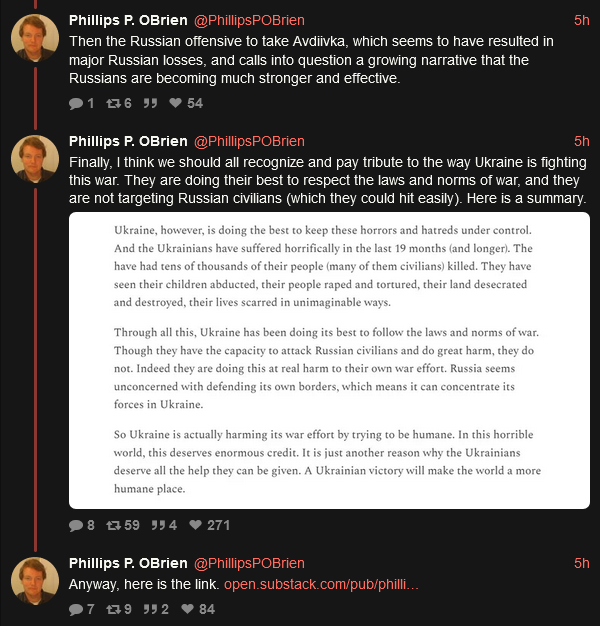This screenshot has width=600, height=626.
Task: Reply to the tweet with Ukraine summary image
Action: 76,525
